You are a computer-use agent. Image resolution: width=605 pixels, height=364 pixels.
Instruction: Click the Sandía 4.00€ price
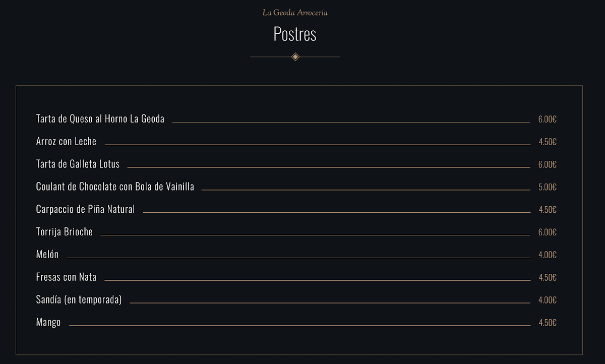(547, 300)
